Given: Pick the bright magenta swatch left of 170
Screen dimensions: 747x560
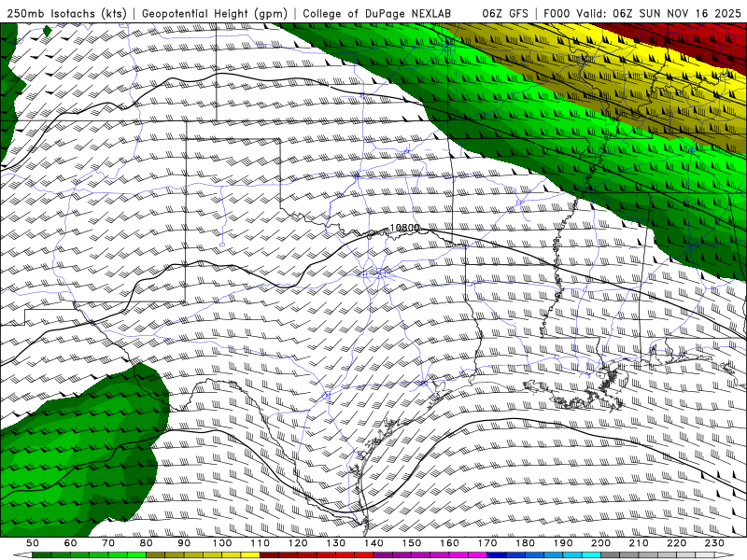Looking at the screenshot, I should coord(477,555).
